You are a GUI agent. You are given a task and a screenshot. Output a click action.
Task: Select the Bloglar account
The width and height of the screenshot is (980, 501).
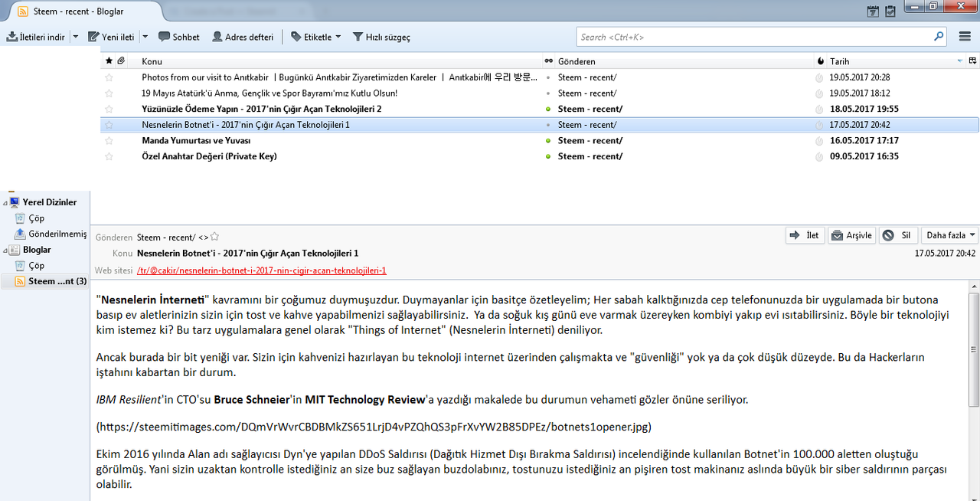[x=37, y=250]
